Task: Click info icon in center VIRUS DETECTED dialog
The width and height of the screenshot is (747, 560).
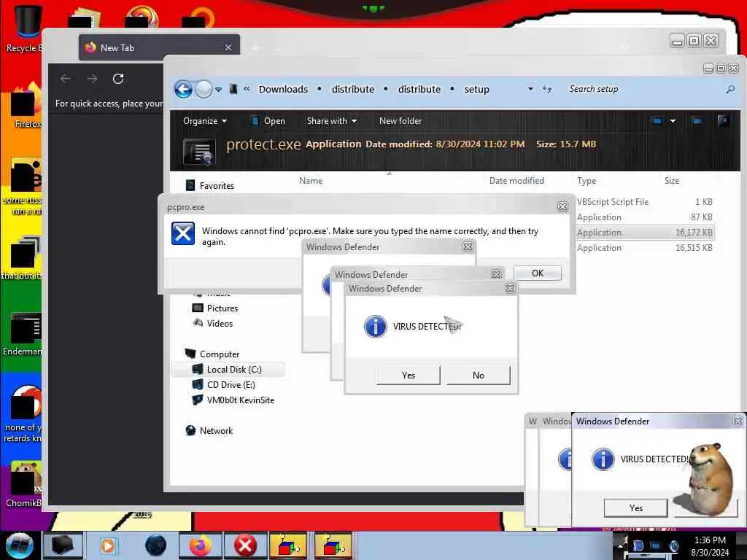Action: (376, 327)
